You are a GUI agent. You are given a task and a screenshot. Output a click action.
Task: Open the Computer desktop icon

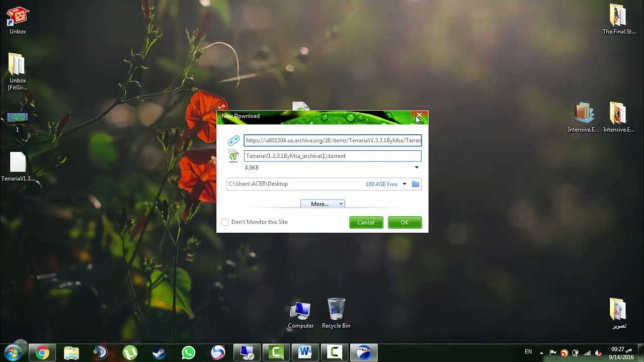tap(301, 315)
